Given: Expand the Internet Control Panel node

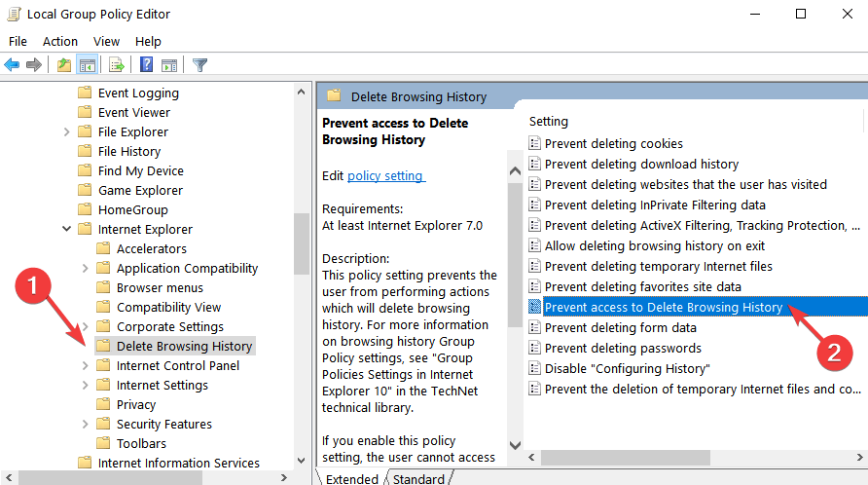Looking at the screenshot, I should [85, 365].
